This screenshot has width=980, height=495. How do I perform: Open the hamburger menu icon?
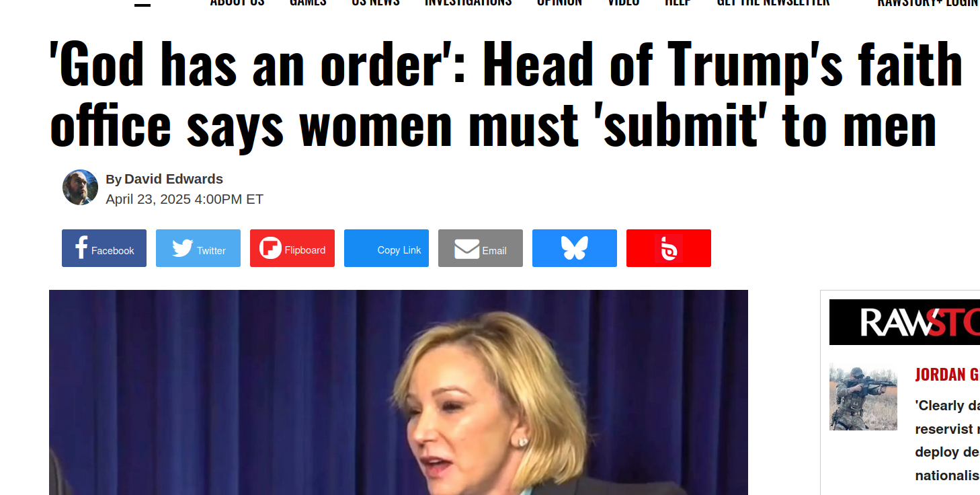142,3
